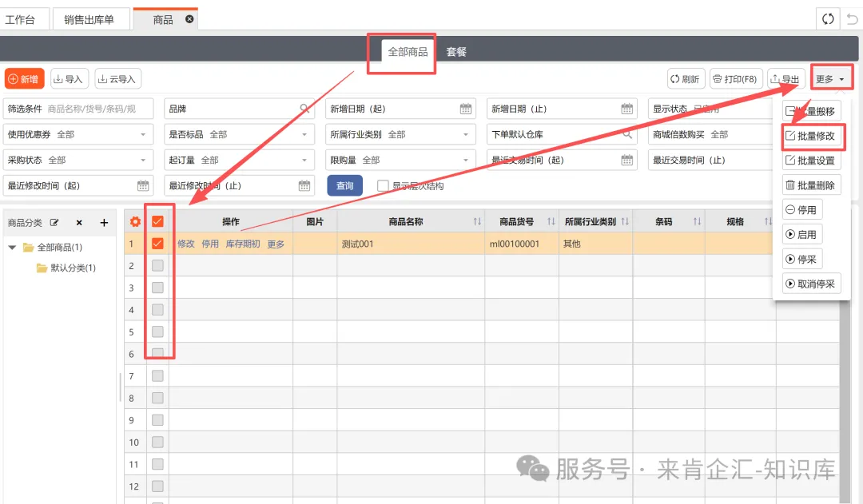The height and width of the screenshot is (504, 863).
Task: Check the checkbox in row 2
Action: 157,265
